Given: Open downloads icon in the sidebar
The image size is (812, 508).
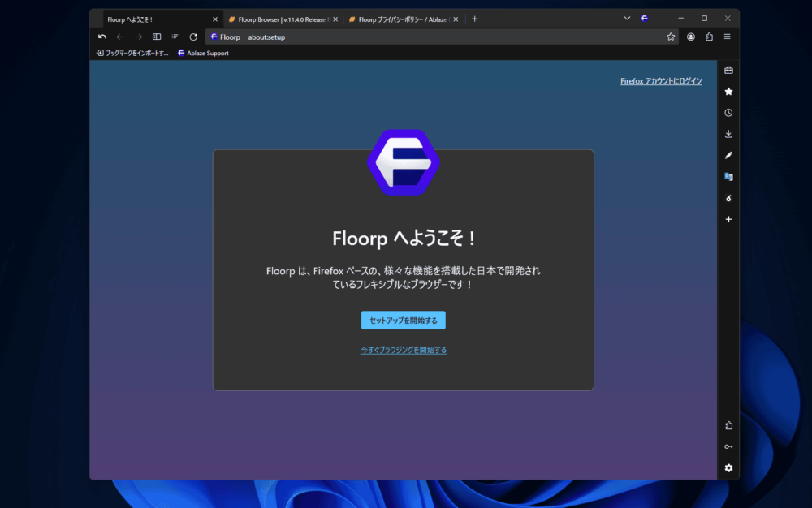Looking at the screenshot, I should [728, 134].
